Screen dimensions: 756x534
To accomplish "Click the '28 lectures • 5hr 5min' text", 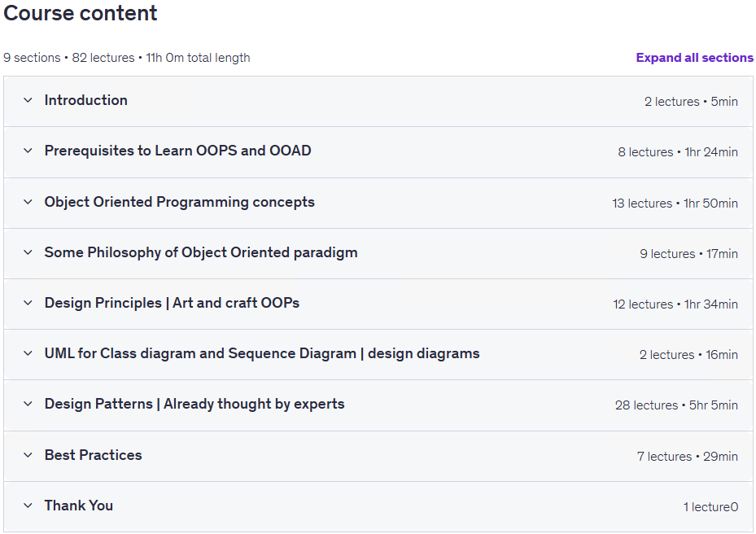I will click(x=676, y=405).
